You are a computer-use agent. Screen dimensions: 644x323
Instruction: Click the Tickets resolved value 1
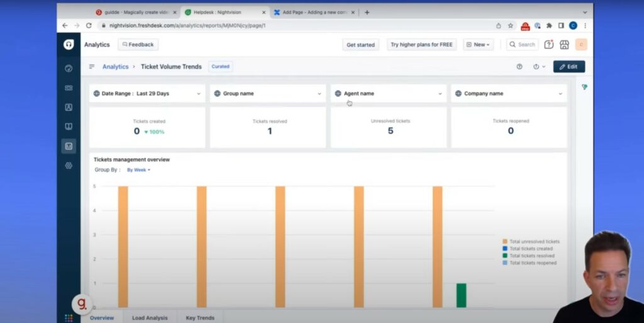[x=270, y=131]
